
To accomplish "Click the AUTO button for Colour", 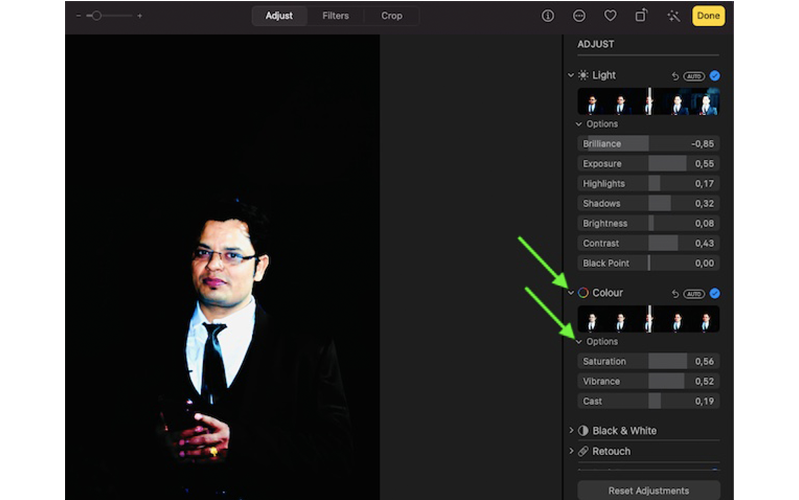I will (694, 294).
